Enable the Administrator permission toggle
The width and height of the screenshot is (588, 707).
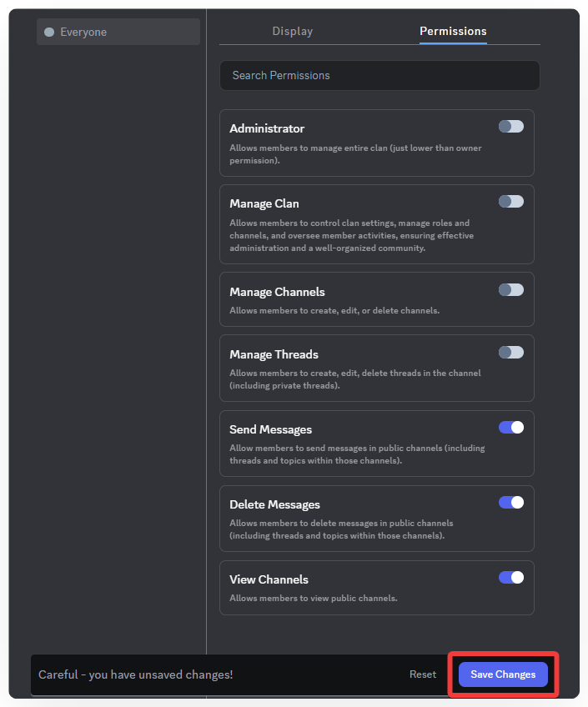511,127
